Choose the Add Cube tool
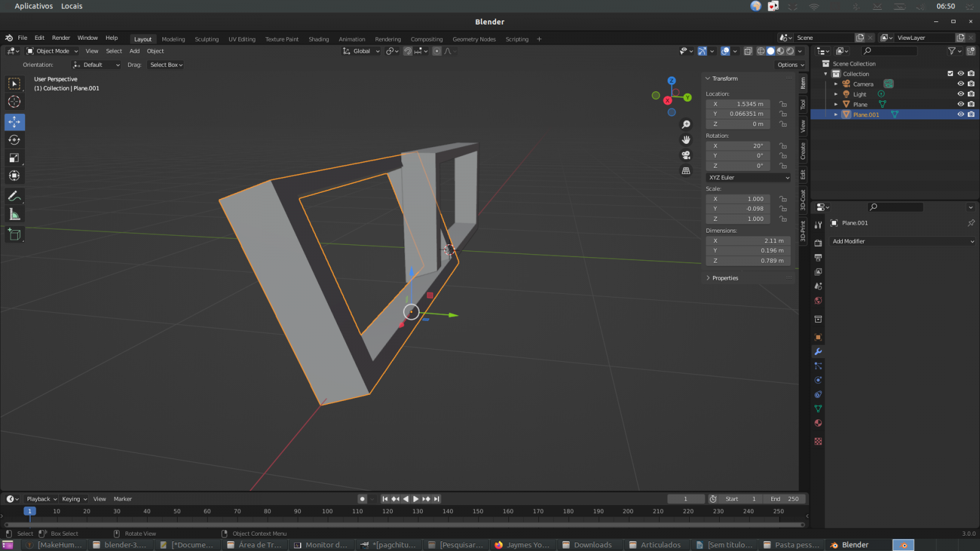980x551 pixels. (x=15, y=234)
